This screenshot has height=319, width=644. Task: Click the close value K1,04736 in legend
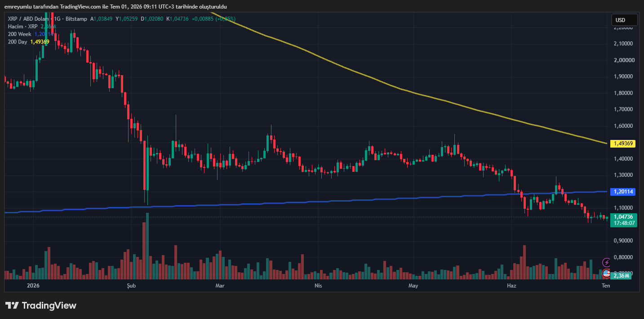click(178, 19)
